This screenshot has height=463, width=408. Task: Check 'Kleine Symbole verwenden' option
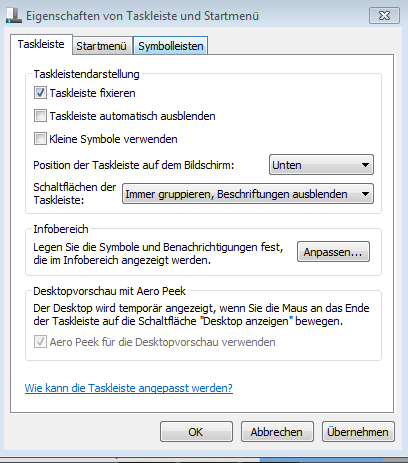point(40,139)
